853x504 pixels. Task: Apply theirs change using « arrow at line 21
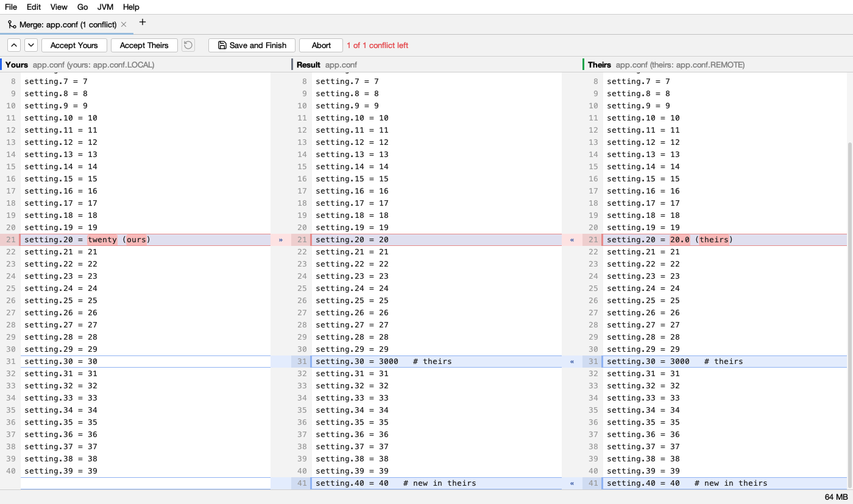(572, 240)
